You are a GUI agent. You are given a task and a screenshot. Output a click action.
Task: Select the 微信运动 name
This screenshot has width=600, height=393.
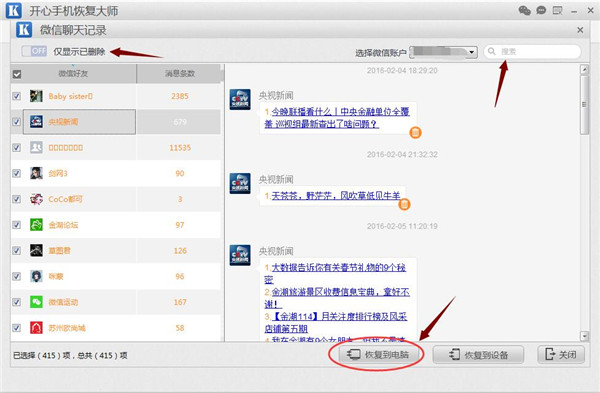63,302
